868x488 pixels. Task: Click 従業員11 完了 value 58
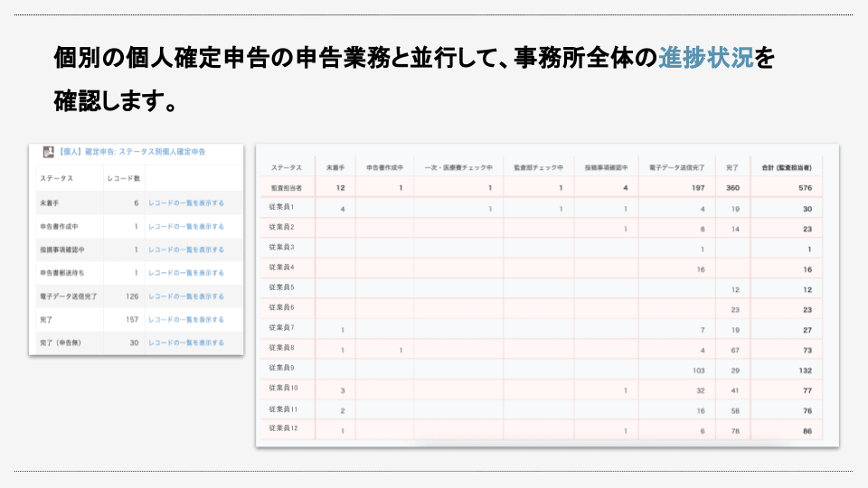735,411
